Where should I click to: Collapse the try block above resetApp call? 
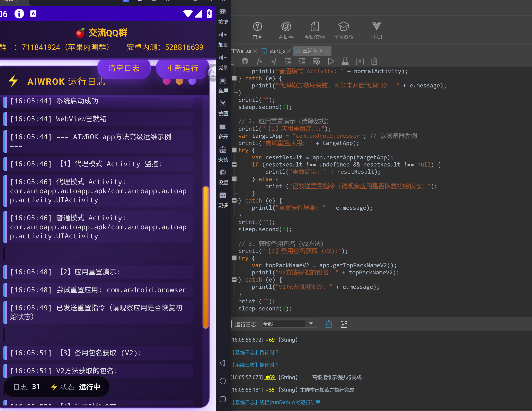(x=234, y=150)
